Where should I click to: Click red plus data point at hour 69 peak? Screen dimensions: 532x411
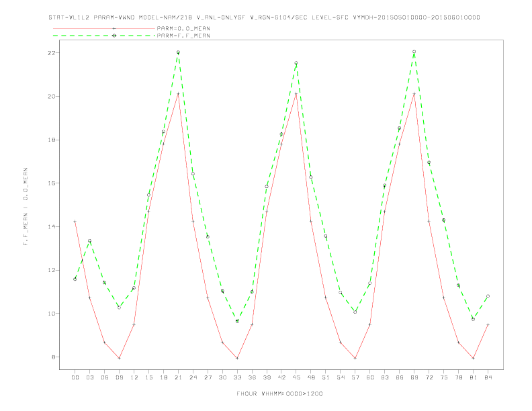click(x=414, y=93)
